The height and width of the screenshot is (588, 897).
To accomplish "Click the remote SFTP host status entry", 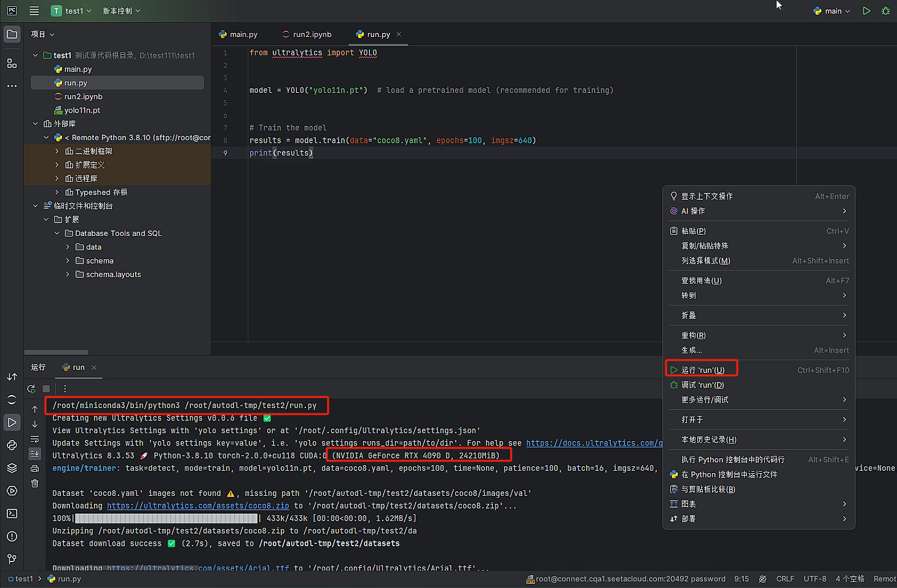I will click(626, 579).
